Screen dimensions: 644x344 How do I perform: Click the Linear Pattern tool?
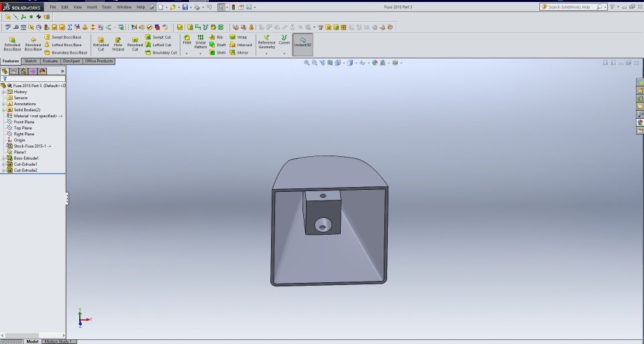[x=201, y=42]
